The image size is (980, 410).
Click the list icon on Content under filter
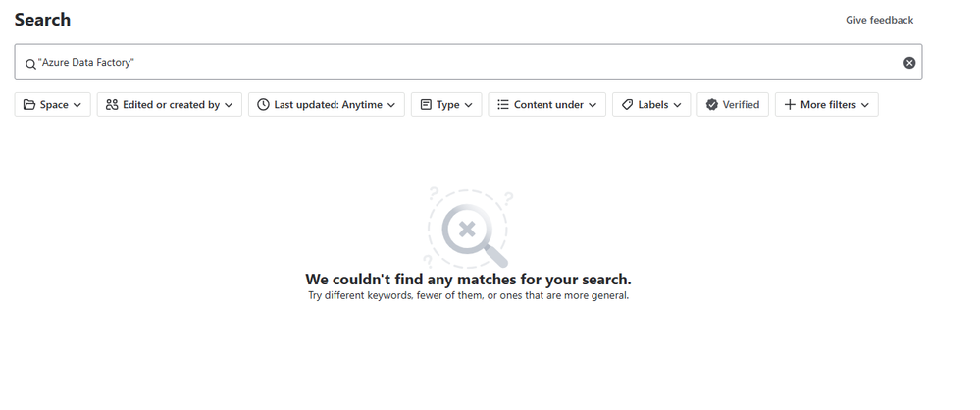(x=503, y=104)
